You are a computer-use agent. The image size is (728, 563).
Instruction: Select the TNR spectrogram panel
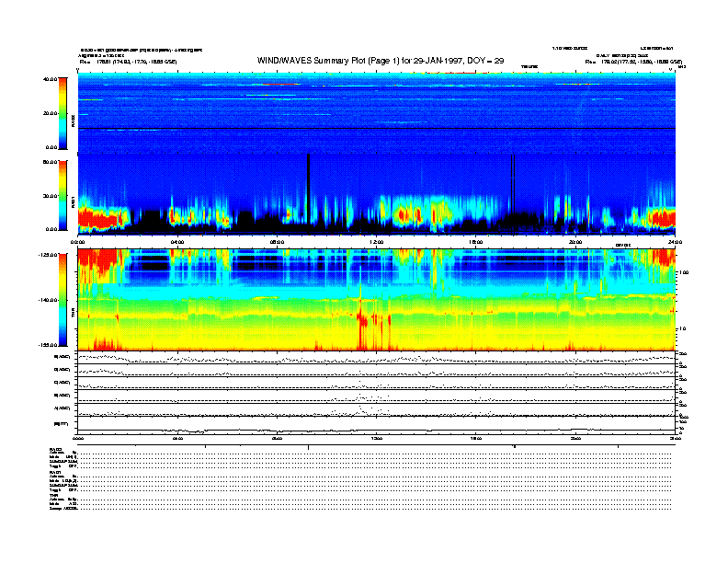click(x=377, y=300)
